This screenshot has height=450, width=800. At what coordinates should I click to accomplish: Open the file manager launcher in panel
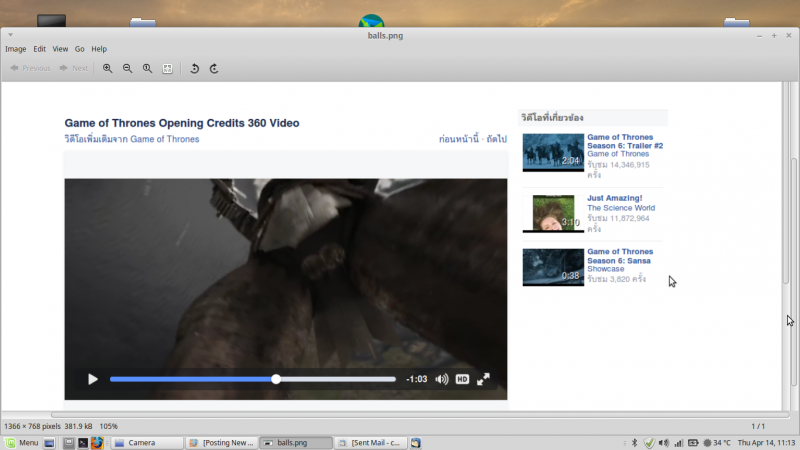[x=68, y=443]
